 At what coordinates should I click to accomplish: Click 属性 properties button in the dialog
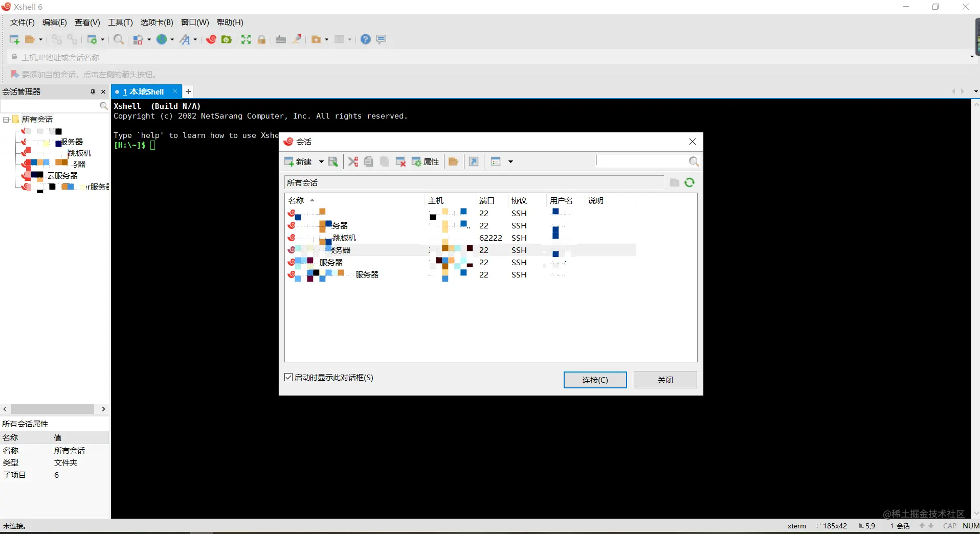(x=426, y=161)
